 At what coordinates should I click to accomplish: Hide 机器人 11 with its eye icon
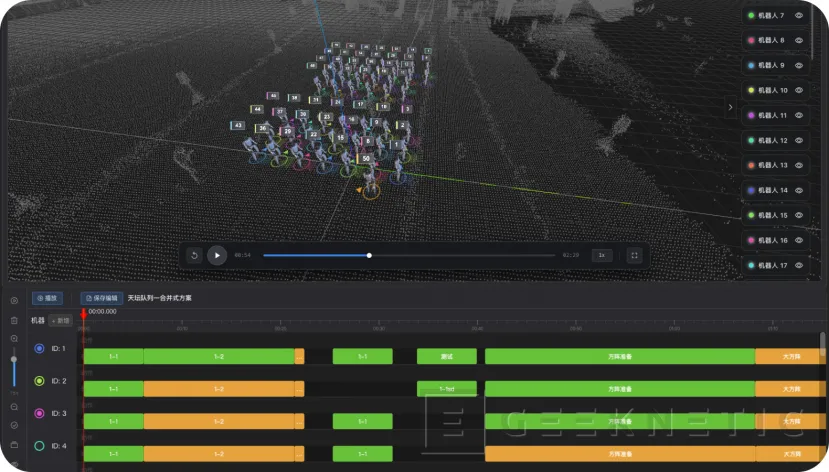click(799, 115)
